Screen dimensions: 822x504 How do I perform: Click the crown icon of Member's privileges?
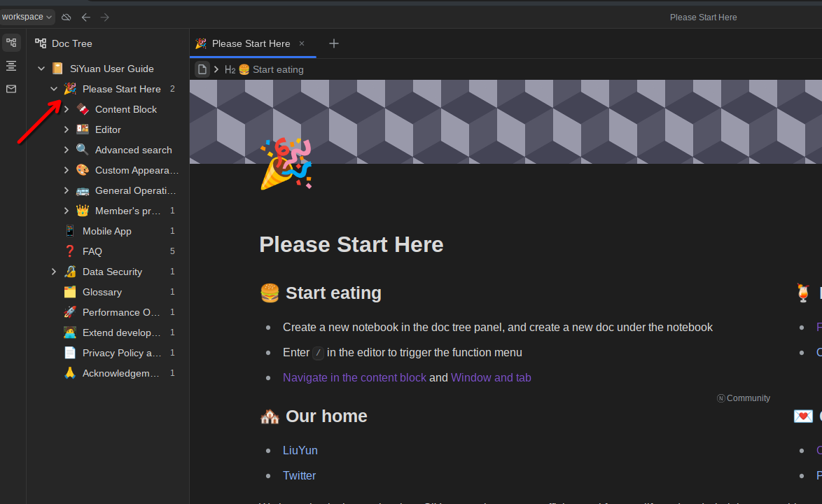pyautogui.click(x=83, y=211)
